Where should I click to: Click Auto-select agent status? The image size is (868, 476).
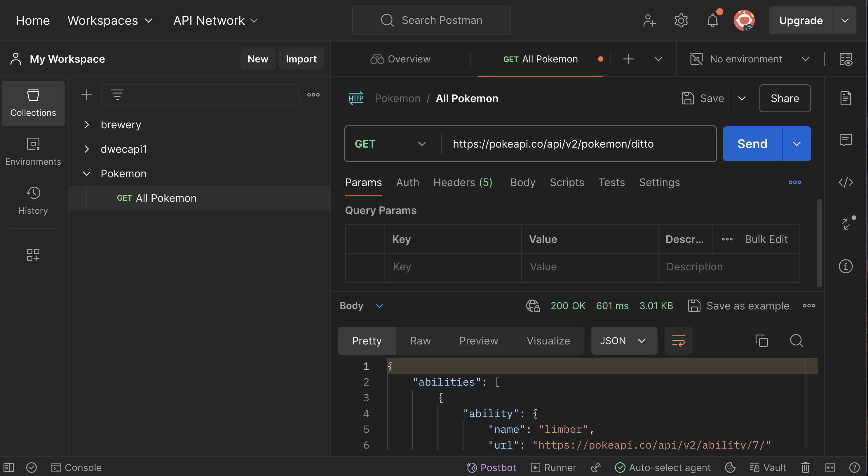tap(663, 468)
